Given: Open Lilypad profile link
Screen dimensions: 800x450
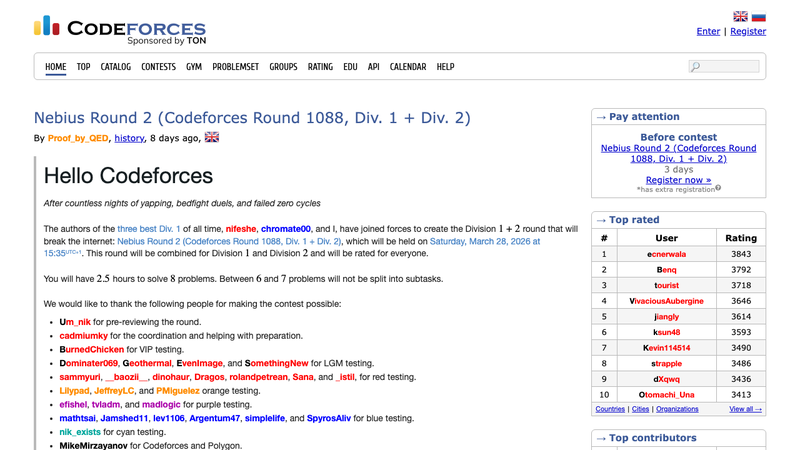Looking at the screenshot, I should pyautogui.click(x=74, y=391).
